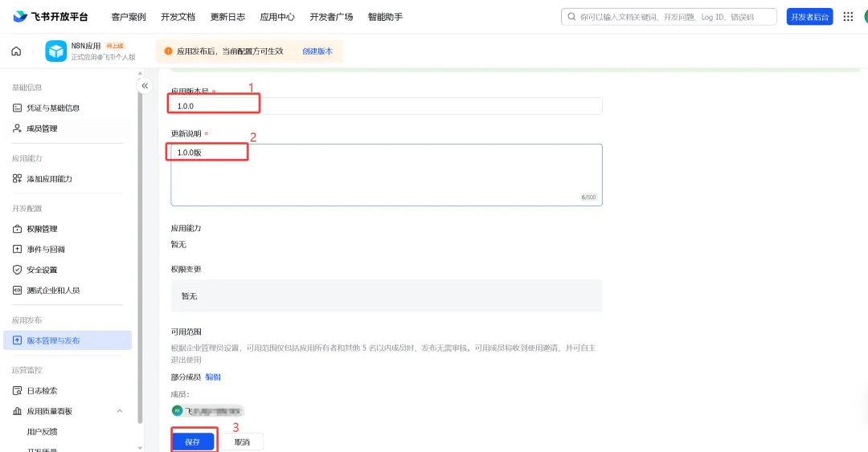868x452 pixels.
Task: Click the 创建版本 link in banner
Action: [x=317, y=51]
